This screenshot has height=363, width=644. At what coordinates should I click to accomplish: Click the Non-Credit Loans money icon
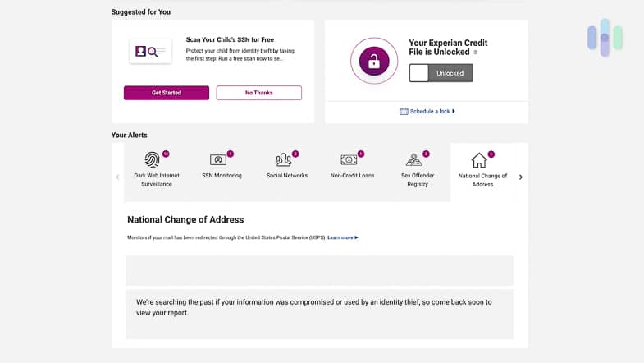[349, 159]
